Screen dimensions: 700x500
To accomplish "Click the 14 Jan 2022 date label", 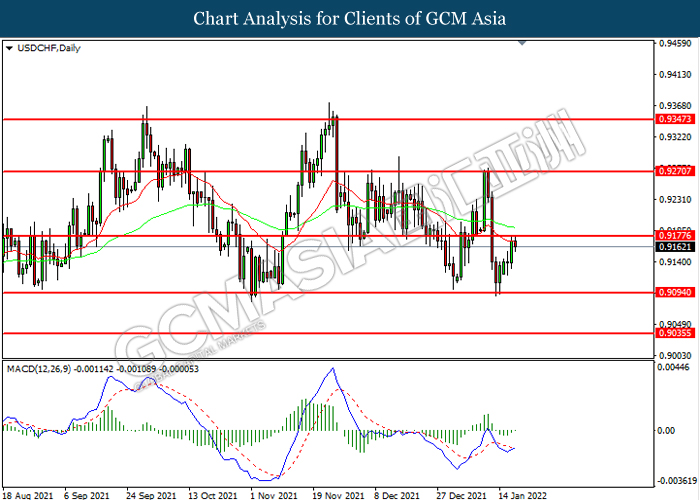I will [x=522, y=495].
